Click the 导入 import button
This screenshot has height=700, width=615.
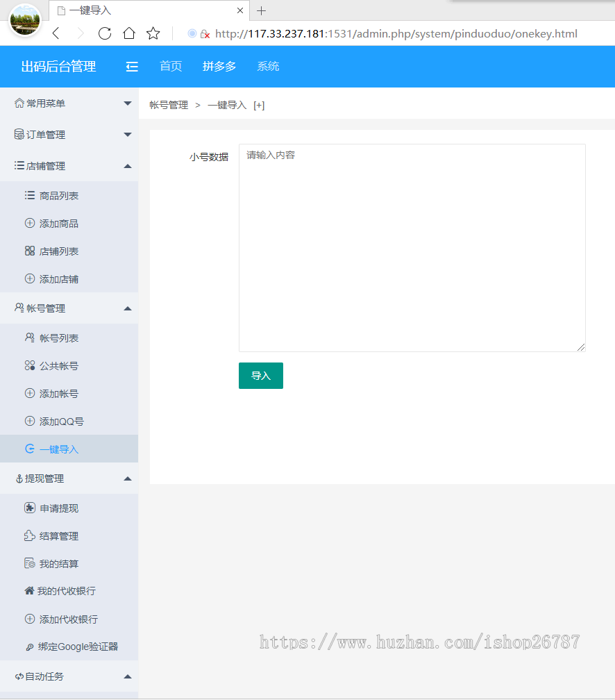pos(260,375)
